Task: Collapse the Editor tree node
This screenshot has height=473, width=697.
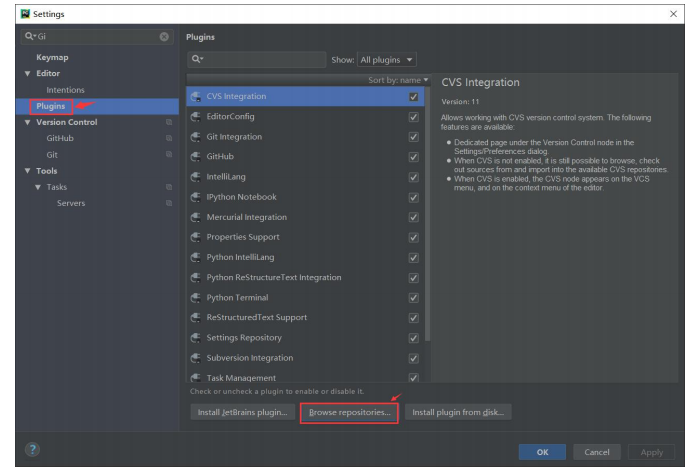Action: pyautogui.click(x=28, y=73)
